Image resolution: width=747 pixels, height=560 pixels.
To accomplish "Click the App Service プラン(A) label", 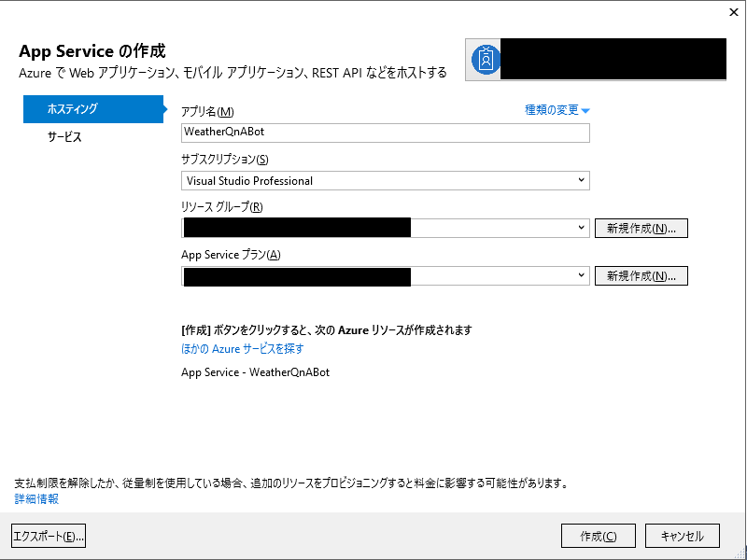I will point(231,254).
